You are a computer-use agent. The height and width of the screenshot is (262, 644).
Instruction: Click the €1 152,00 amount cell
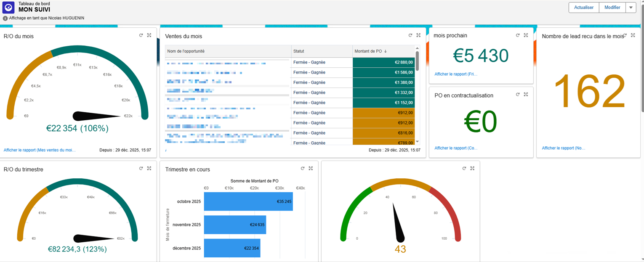[x=383, y=103]
